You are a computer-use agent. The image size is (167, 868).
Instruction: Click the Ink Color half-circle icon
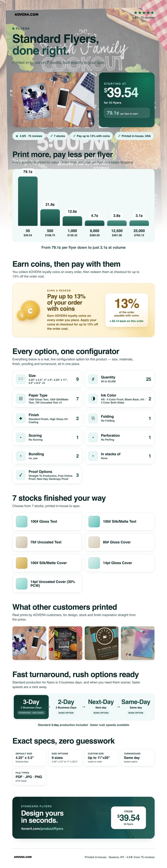[x=93, y=399]
